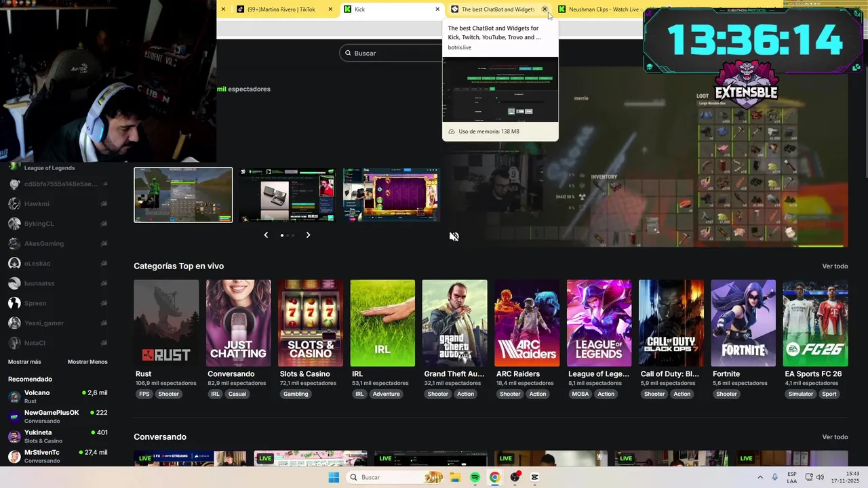Open Call of Duty Black Ops 7 cover
The image size is (868, 488).
tap(671, 323)
